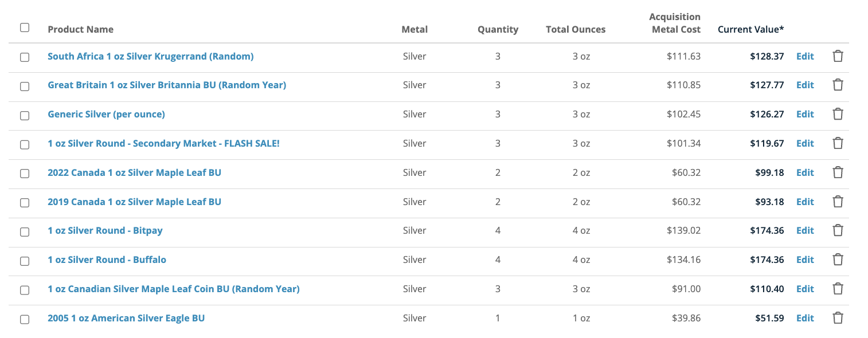Screen dimensions: 868x338
Task: Remove Silver Round Buffalo via trash icon
Action: [838, 260]
